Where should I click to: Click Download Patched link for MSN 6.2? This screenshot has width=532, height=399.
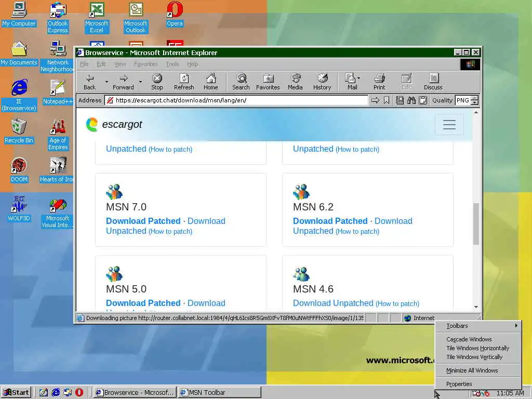[330, 221]
